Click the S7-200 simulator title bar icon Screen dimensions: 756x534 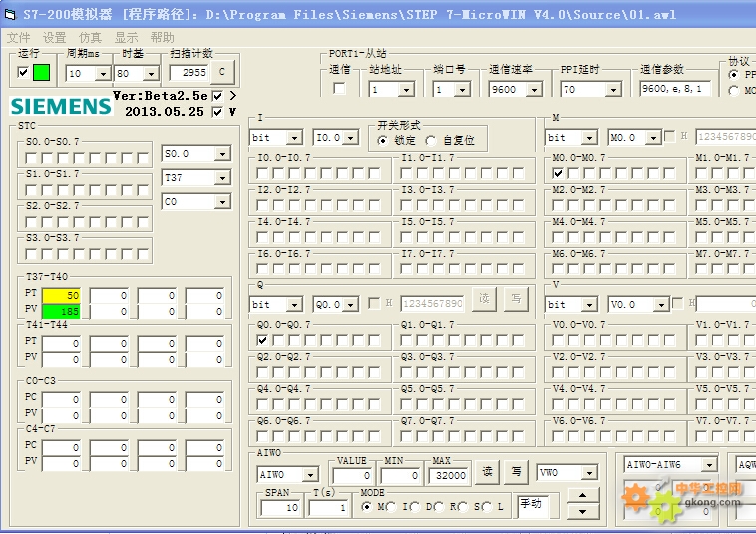tap(10, 14)
